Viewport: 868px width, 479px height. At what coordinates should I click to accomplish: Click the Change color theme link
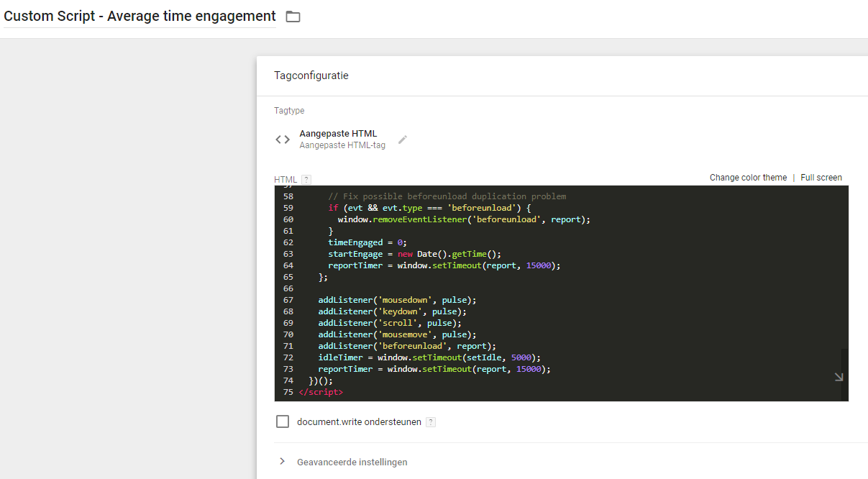[x=748, y=178]
